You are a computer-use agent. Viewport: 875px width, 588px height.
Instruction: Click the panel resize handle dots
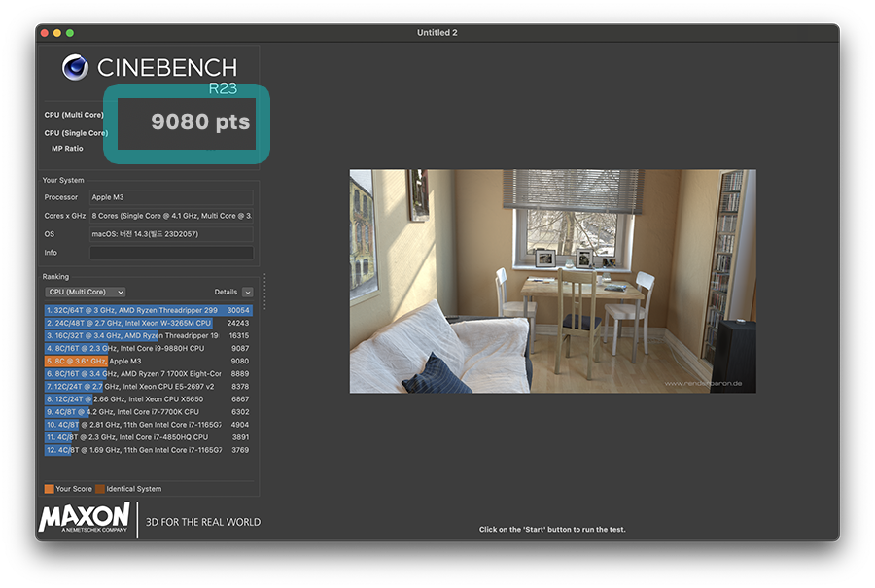pos(264,292)
